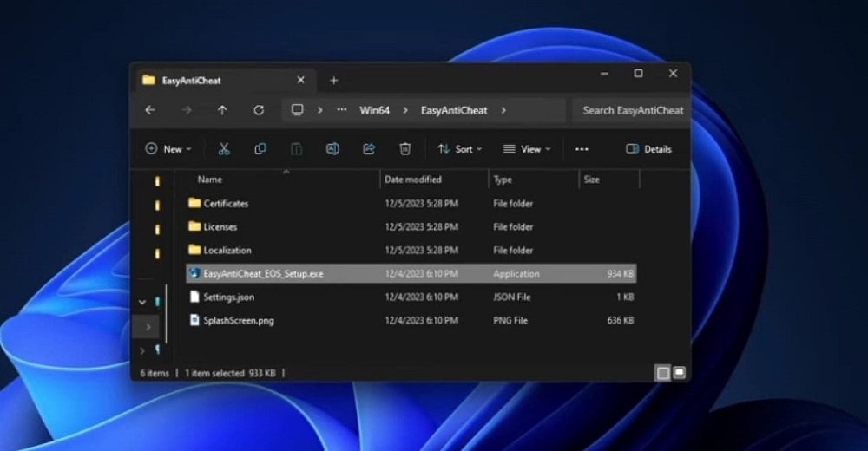
Task: Sort by Date modified column header
Action: tap(413, 180)
